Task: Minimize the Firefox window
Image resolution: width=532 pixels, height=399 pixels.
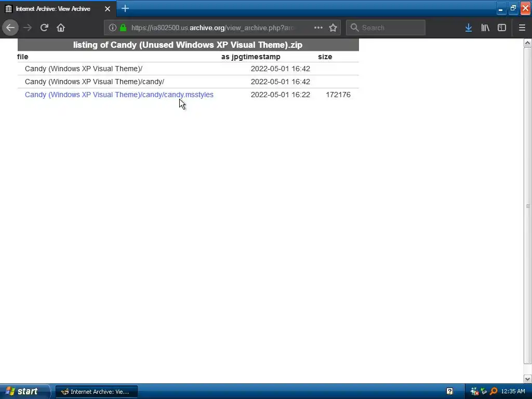Action: point(500,8)
